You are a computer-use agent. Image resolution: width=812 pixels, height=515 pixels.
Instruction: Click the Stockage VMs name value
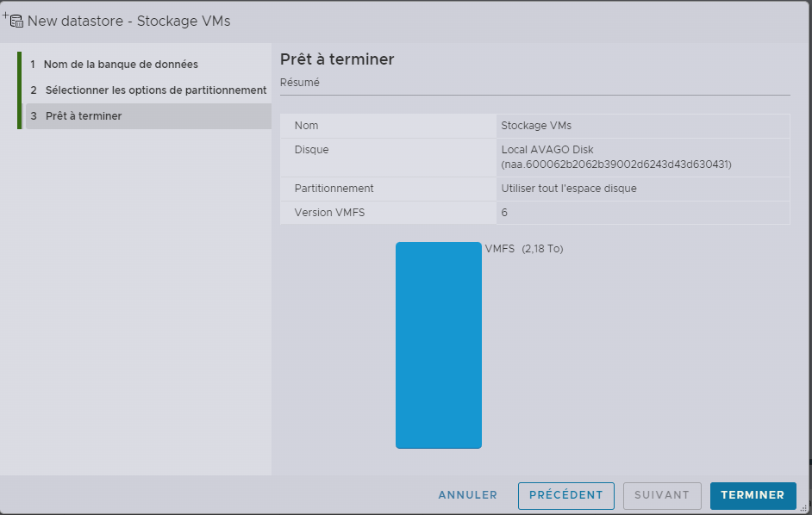click(x=536, y=126)
